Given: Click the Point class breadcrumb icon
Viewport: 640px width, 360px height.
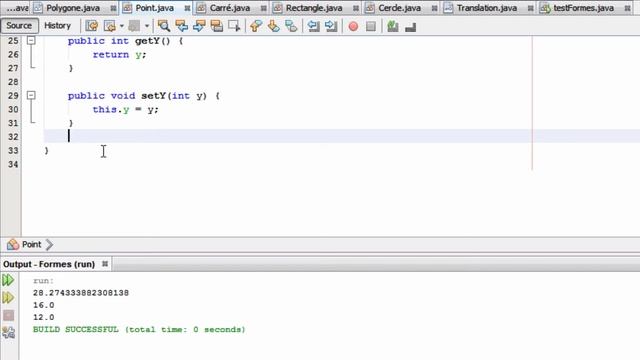Looking at the screenshot, I should pyautogui.click(x=13, y=244).
